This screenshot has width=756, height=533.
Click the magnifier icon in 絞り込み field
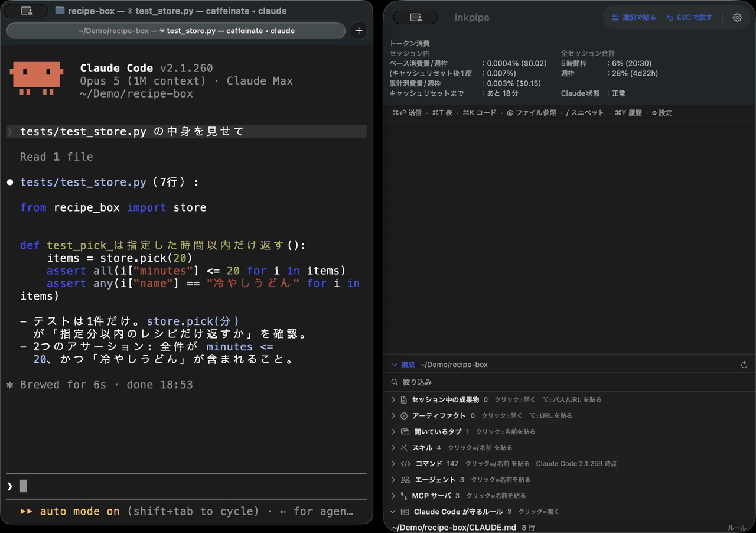394,382
